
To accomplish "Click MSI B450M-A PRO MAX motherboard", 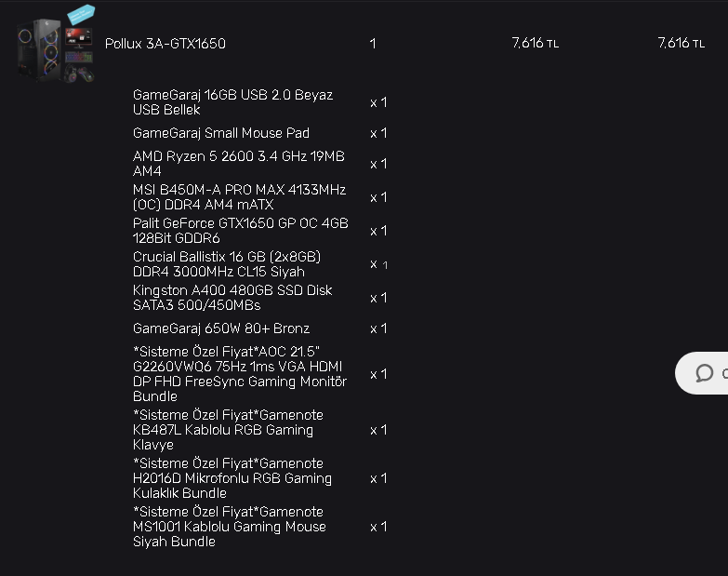I will pos(239,197).
